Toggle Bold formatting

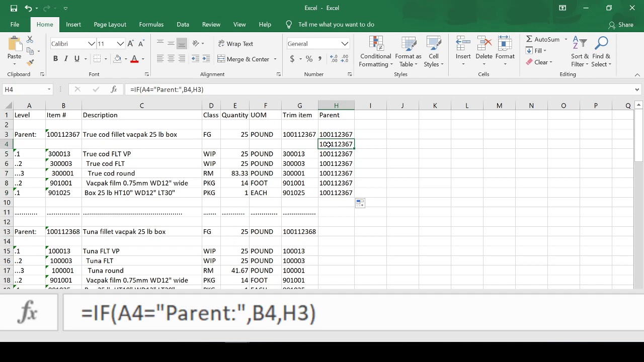(x=55, y=59)
